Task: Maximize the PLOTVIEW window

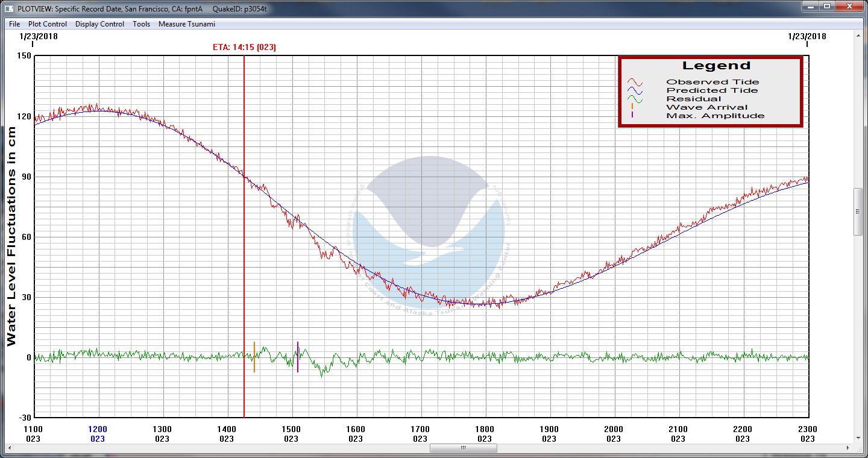Action: (827, 6)
